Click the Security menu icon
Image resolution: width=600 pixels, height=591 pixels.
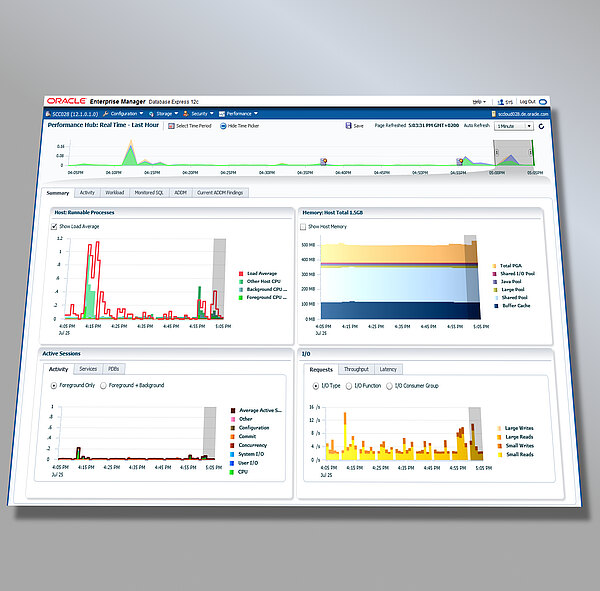point(187,114)
